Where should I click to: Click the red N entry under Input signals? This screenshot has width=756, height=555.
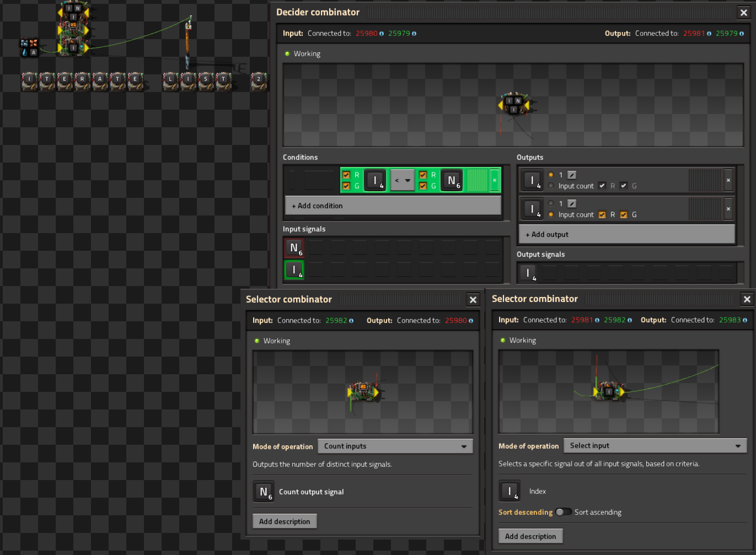294,247
